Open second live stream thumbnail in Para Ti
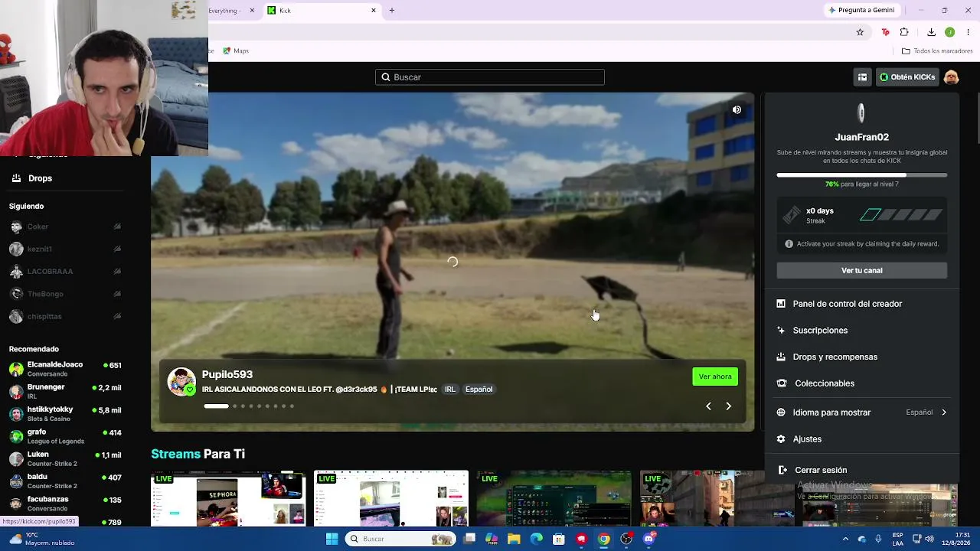This screenshot has width=980, height=551. [x=391, y=498]
